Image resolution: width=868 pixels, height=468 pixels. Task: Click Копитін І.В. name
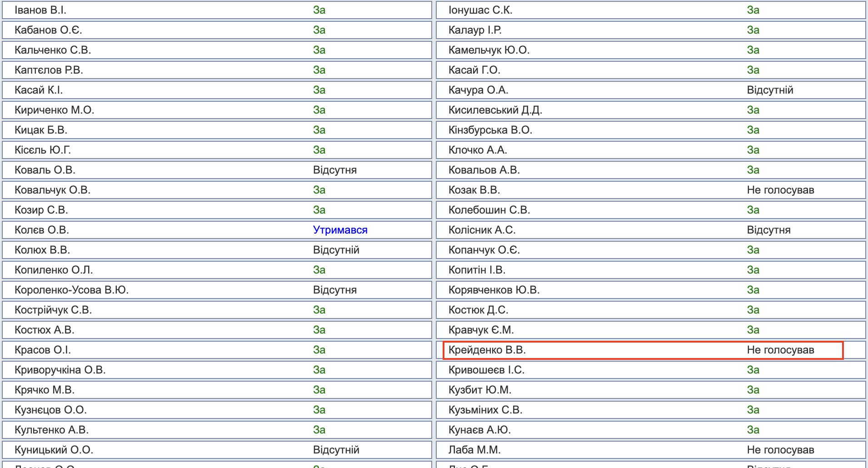point(477,270)
